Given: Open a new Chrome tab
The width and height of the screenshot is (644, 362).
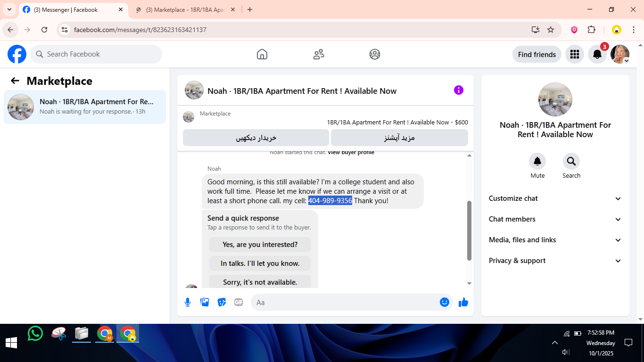Looking at the screenshot, I should pyautogui.click(x=250, y=9).
